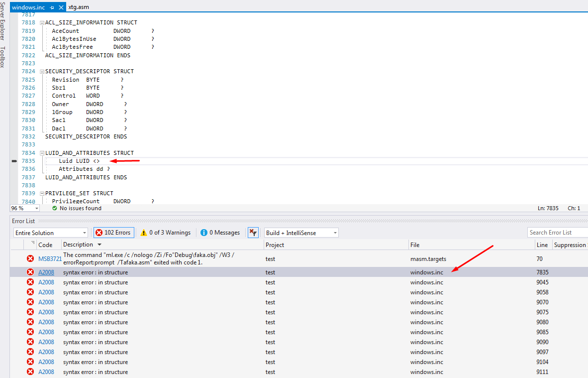Screen dimensions: 588x378
Task: Collapse the LUID_AND_ATTRIBUTES STRUCT block
Action: pyautogui.click(x=42, y=153)
